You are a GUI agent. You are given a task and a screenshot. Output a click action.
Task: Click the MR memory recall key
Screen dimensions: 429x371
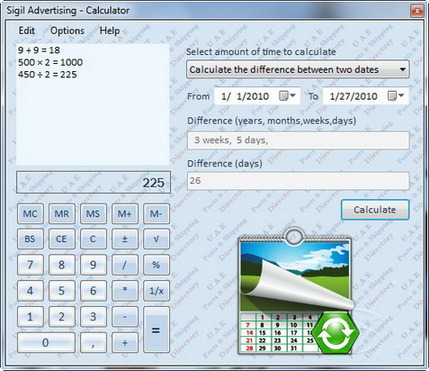(x=62, y=214)
